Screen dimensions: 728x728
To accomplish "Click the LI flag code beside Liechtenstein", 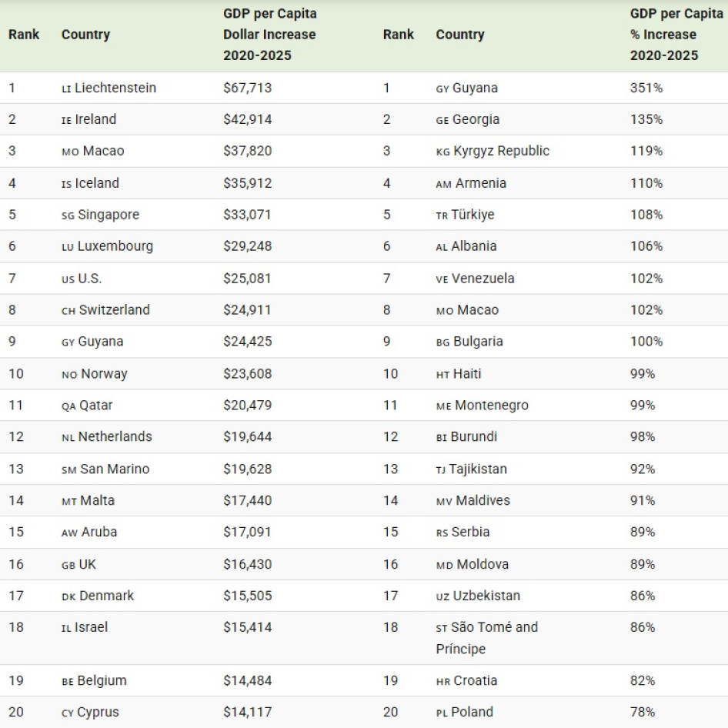I will pyautogui.click(x=66, y=88).
